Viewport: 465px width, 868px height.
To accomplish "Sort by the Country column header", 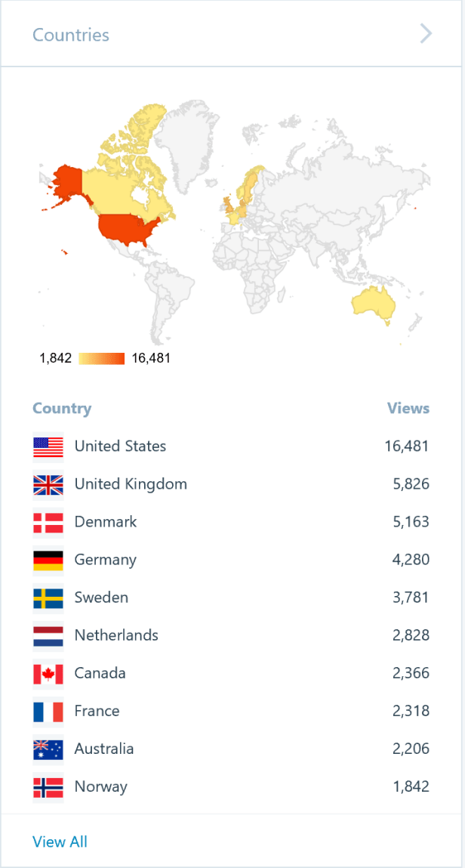I will (62, 408).
